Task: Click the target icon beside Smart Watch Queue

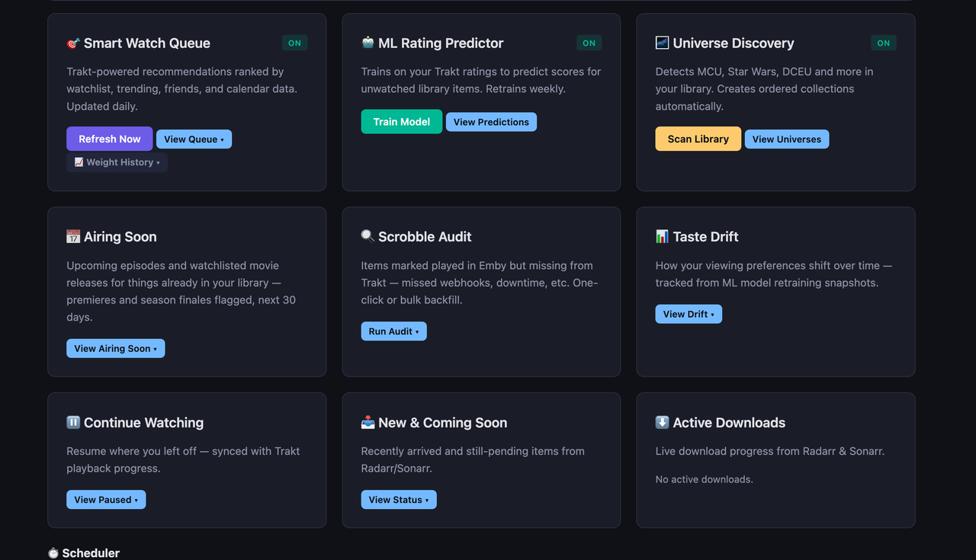Action: pyautogui.click(x=73, y=43)
